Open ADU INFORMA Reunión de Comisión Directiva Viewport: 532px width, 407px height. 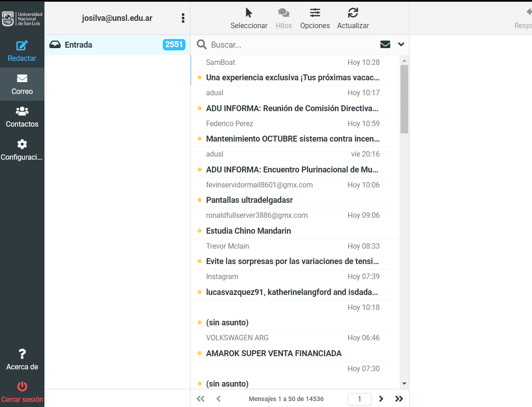click(x=295, y=101)
